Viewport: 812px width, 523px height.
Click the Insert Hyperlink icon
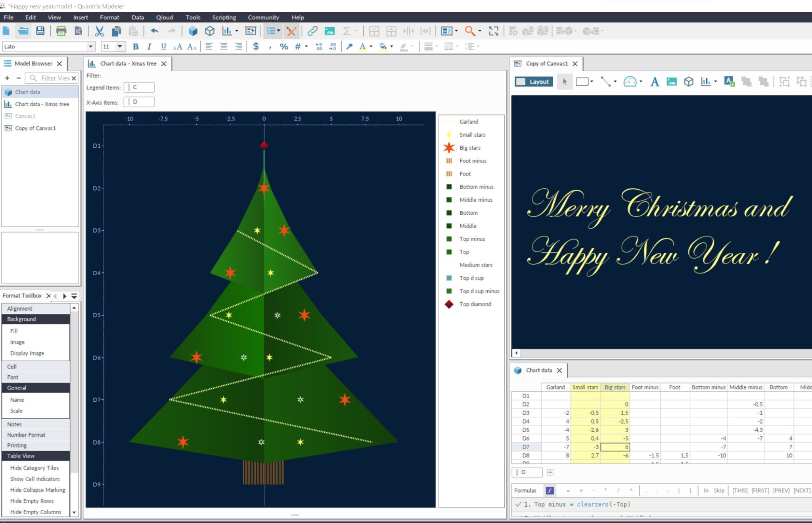click(312, 31)
